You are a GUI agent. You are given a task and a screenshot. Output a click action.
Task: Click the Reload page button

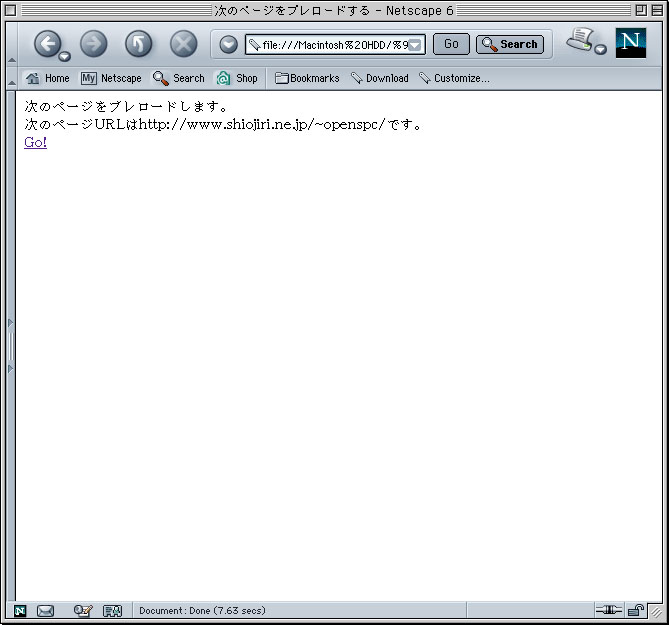(x=139, y=44)
